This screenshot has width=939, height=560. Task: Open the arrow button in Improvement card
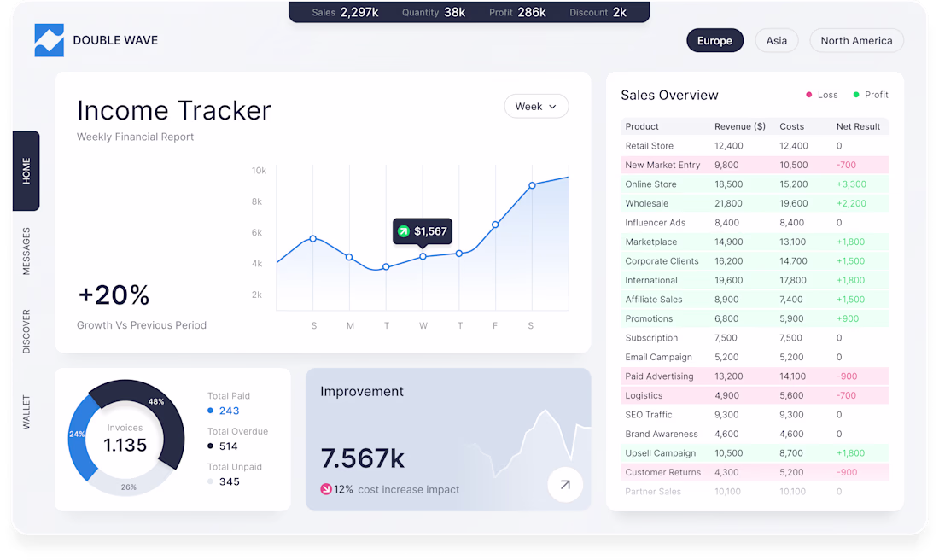[x=565, y=485]
